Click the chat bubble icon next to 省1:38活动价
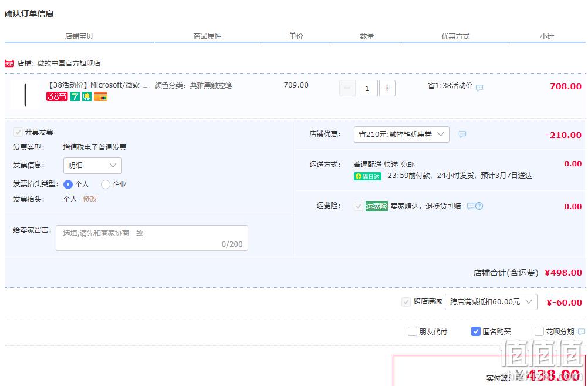This screenshot has width=588, height=386. pos(479,88)
